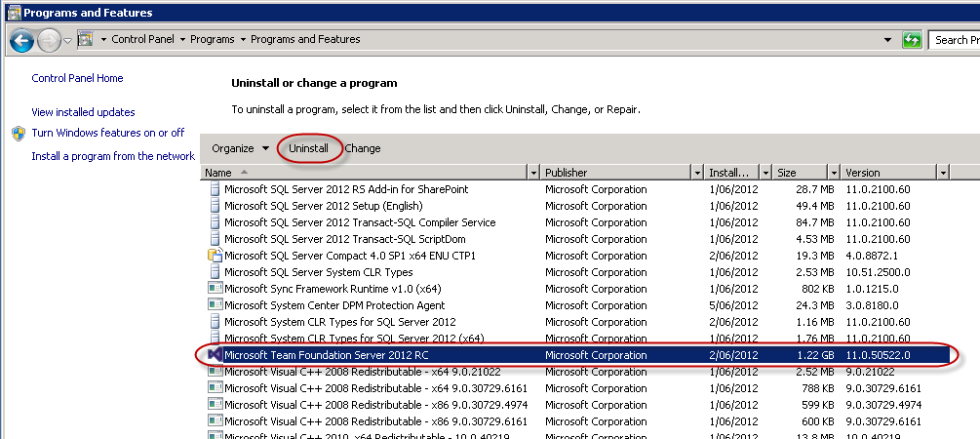Open Publisher column filter dropdown
The image size is (980, 439).
698,173
